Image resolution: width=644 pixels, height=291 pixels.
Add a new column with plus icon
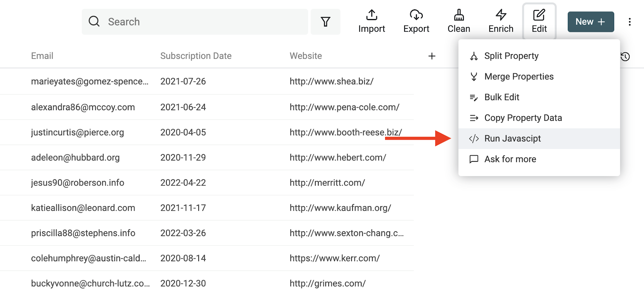click(x=432, y=56)
